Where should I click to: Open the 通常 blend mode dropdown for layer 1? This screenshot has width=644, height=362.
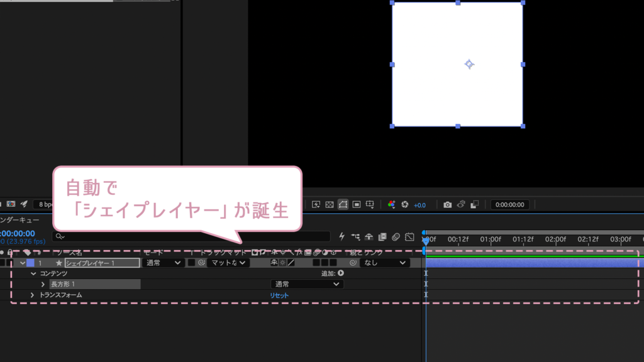pyautogui.click(x=164, y=263)
